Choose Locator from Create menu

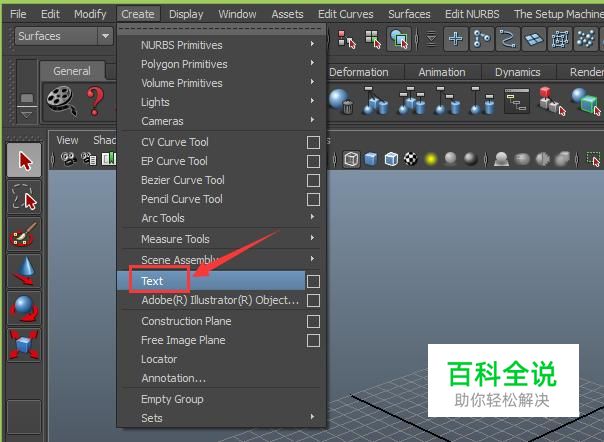pos(159,359)
